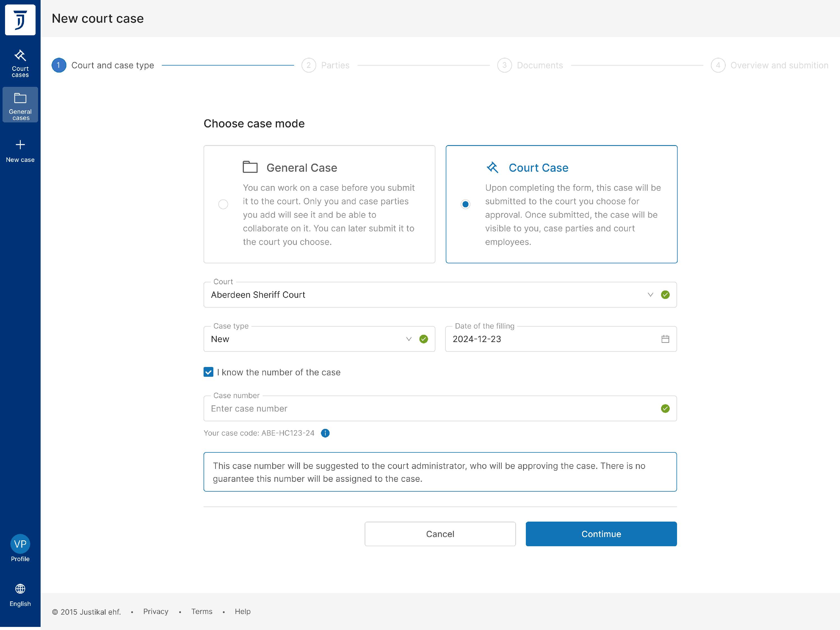840x630 pixels.
Task: Expand the Court dropdown
Action: coord(650,295)
